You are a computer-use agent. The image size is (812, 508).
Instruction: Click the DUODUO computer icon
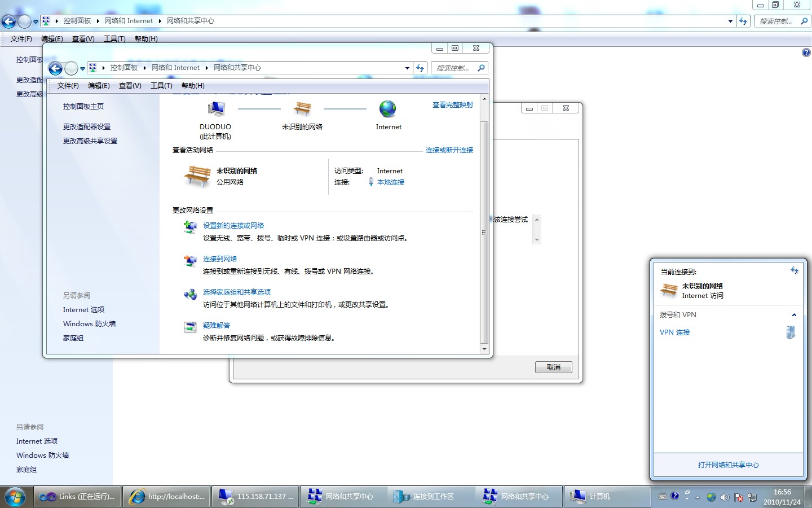[216, 109]
